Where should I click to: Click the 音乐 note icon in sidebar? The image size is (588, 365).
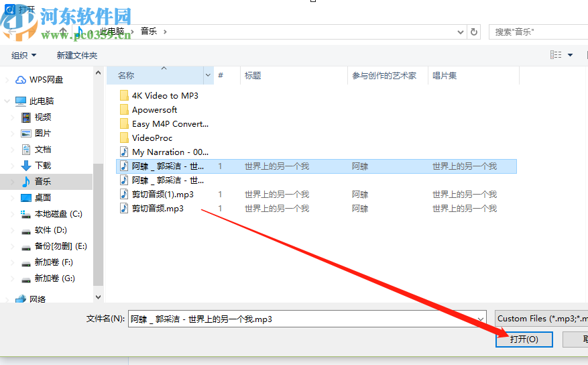[x=26, y=182]
